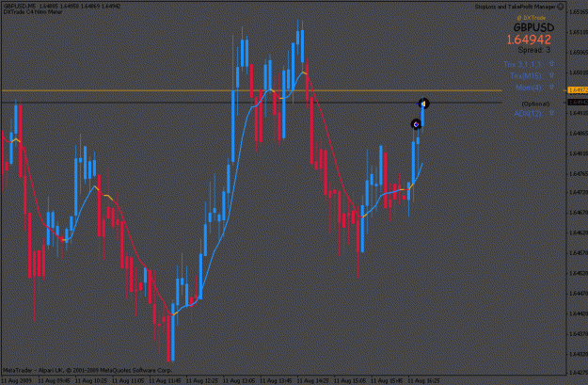Viewport: 588px width, 385px height.
Task: Click the 'DXTrade C4 Nitro Meter' label
Action: 33,11
